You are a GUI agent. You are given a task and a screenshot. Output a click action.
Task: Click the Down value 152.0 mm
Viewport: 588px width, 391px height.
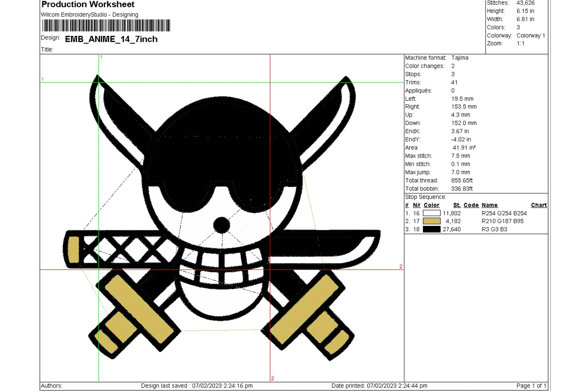point(464,123)
